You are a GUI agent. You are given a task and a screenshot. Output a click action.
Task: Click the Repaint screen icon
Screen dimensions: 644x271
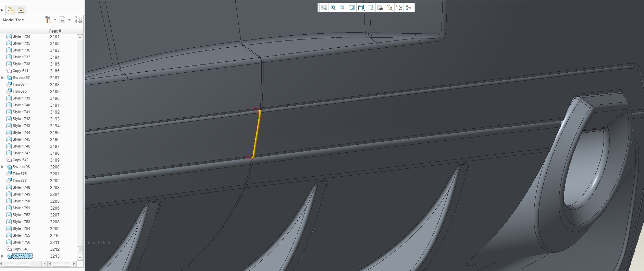click(352, 8)
